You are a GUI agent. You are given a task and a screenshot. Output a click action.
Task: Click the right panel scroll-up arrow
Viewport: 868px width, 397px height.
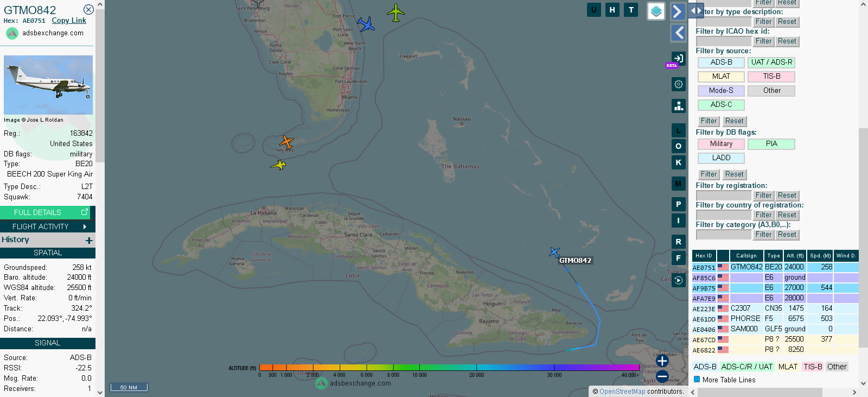pyautogui.click(x=863, y=4)
